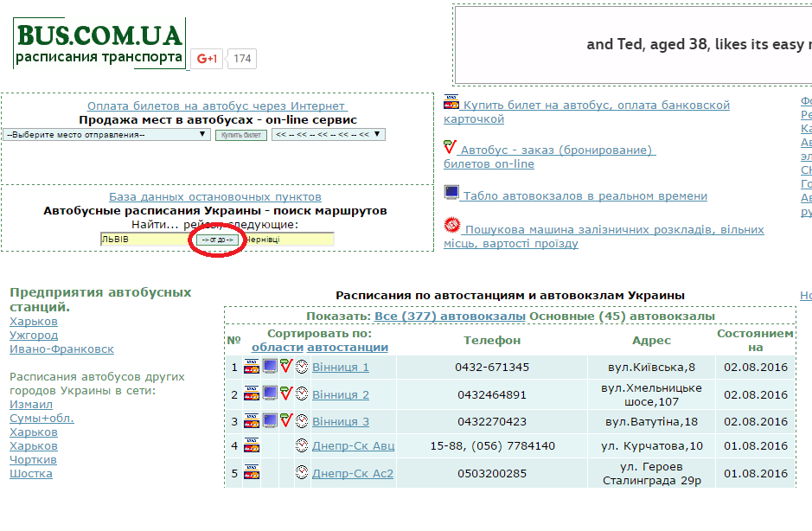Click address вул.Ватутіна,18
The width and height of the screenshot is (812, 531).
[651, 422]
